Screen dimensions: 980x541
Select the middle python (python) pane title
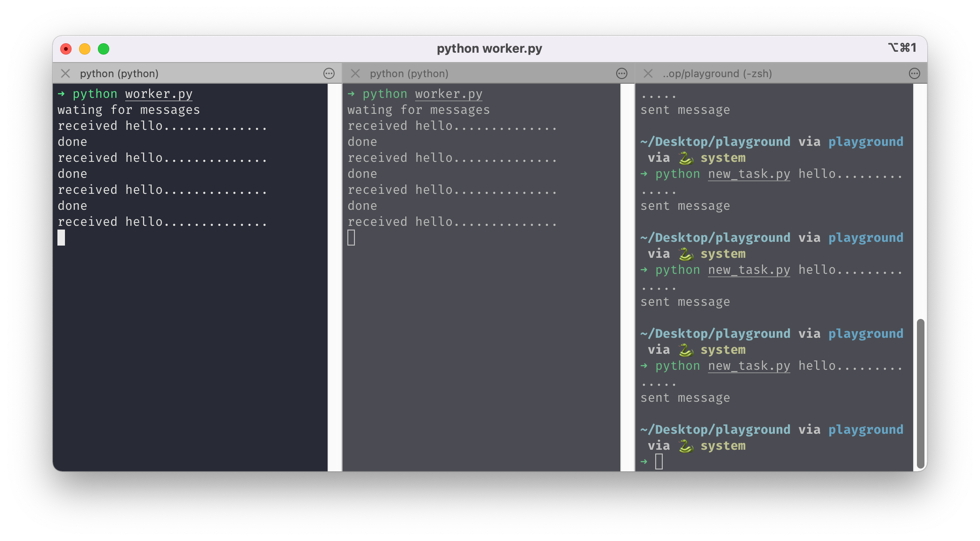(409, 74)
